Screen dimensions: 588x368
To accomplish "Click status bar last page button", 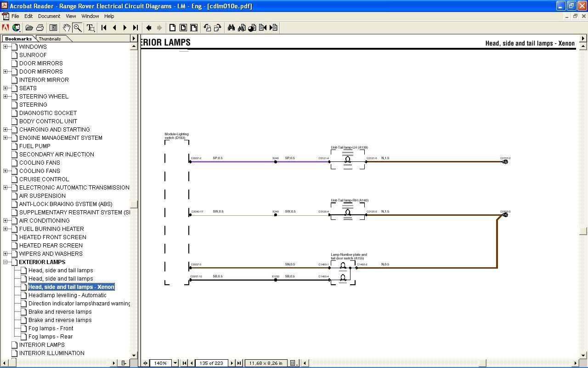I will (239, 363).
